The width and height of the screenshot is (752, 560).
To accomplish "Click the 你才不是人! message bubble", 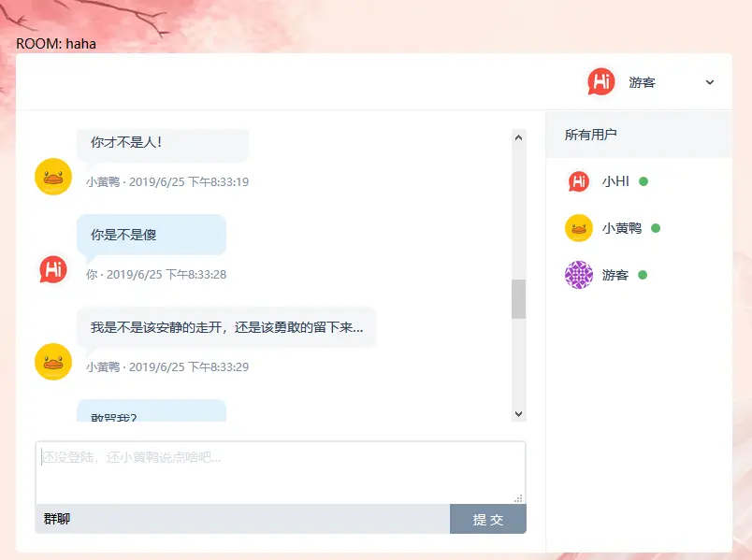I will coord(163,145).
